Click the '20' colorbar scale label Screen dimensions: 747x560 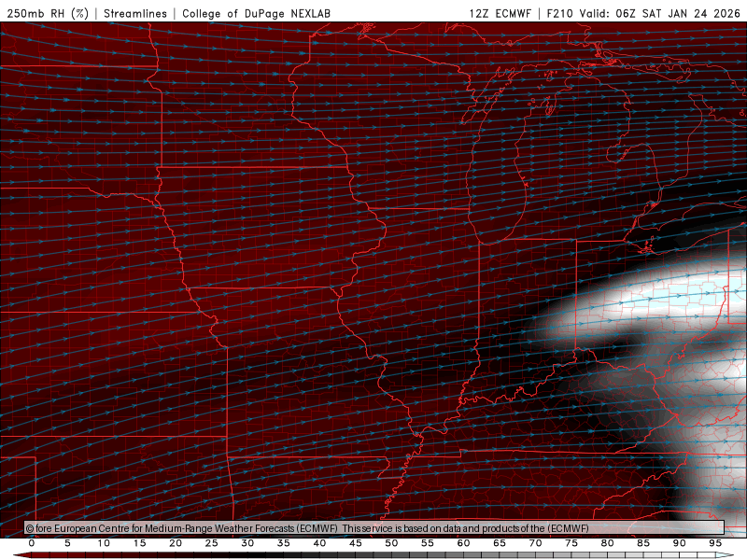point(176,543)
